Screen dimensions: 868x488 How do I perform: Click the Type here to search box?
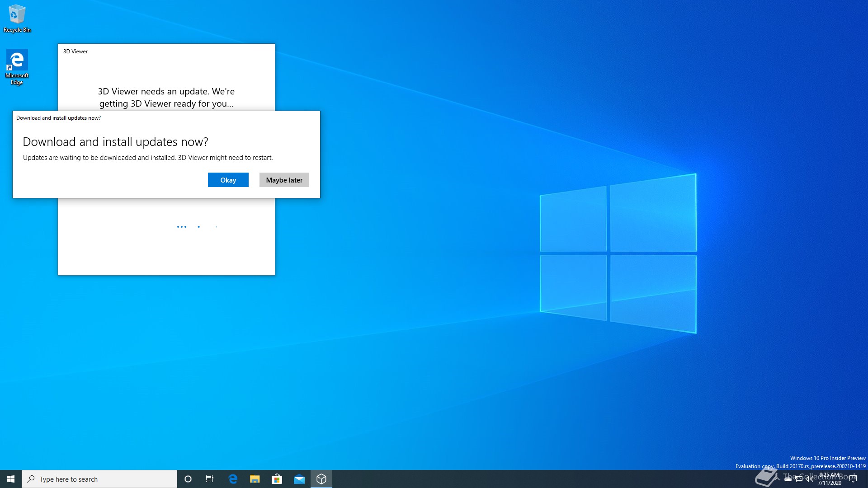click(x=99, y=479)
